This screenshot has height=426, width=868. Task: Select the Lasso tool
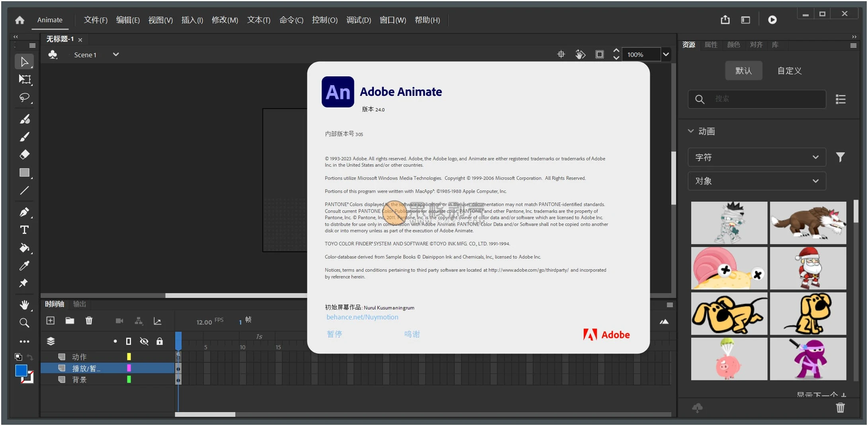(24, 97)
